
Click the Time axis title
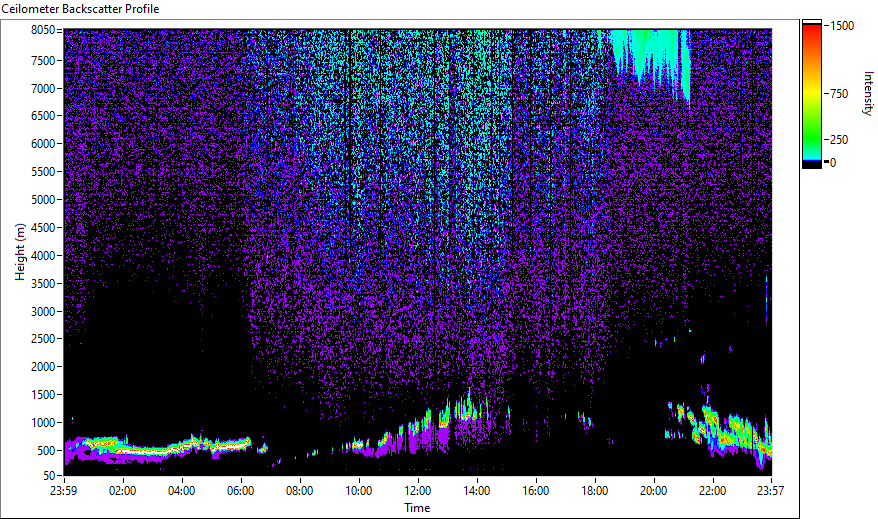pyautogui.click(x=417, y=508)
